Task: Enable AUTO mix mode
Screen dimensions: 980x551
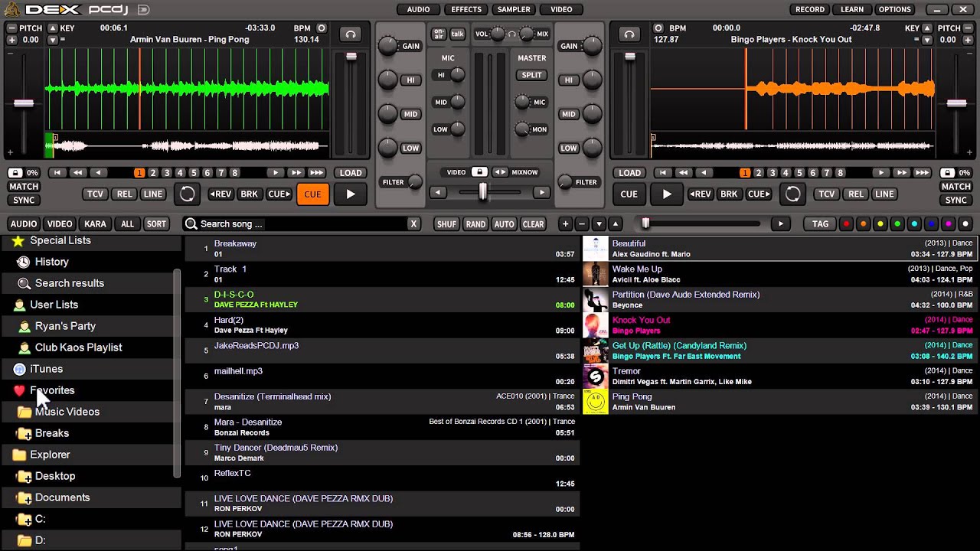Action: pyautogui.click(x=504, y=224)
